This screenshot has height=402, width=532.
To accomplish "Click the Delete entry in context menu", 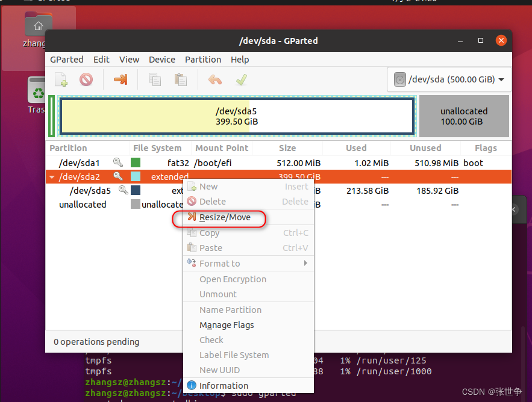I will coord(248,202).
